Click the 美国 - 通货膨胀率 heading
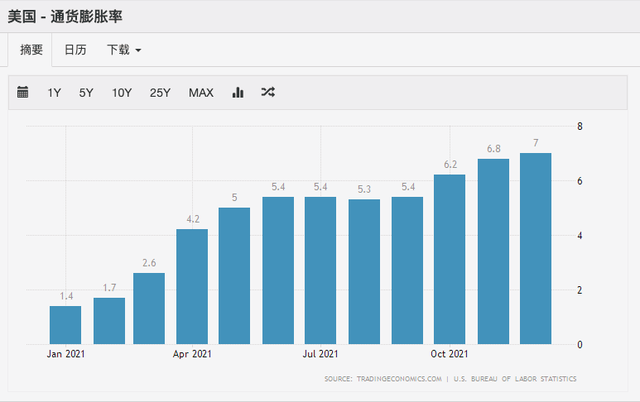The image size is (640, 402). [65, 16]
